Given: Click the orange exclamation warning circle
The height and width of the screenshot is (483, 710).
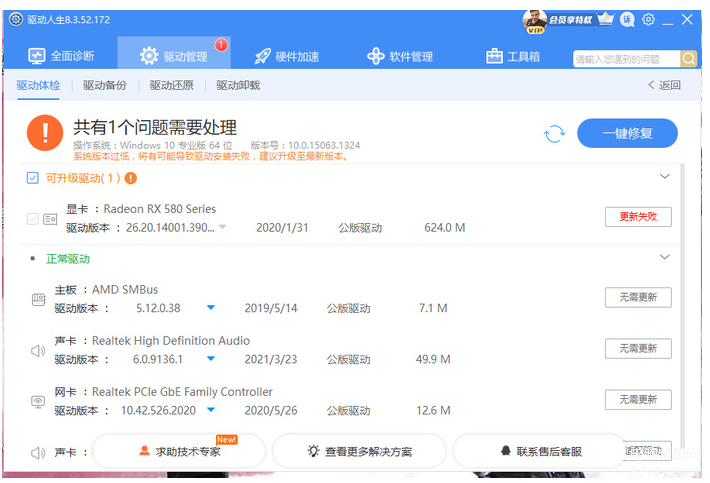Looking at the screenshot, I should pyautogui.click(x=45, y=133).
